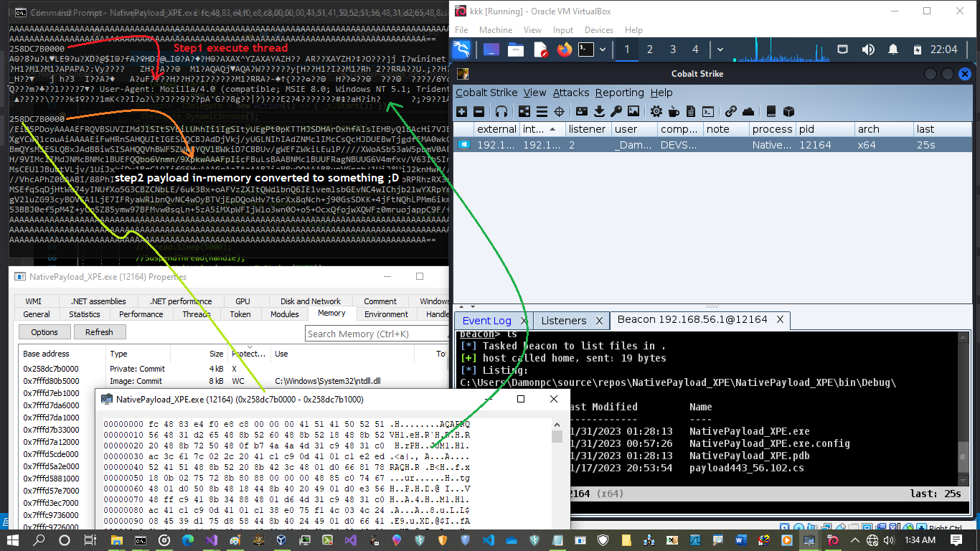Click the coffee cup Java applet icon
Screen dimensions: 980x551
(674, 111)
